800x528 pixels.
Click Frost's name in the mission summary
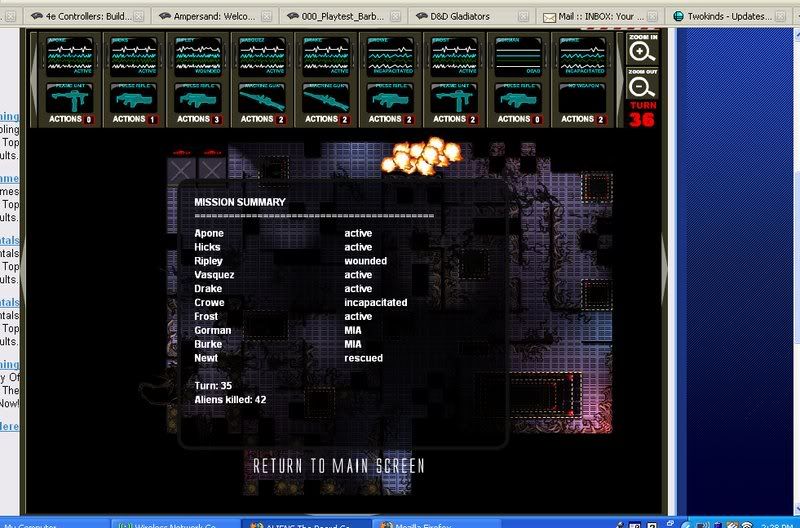[x=206, y=316]
